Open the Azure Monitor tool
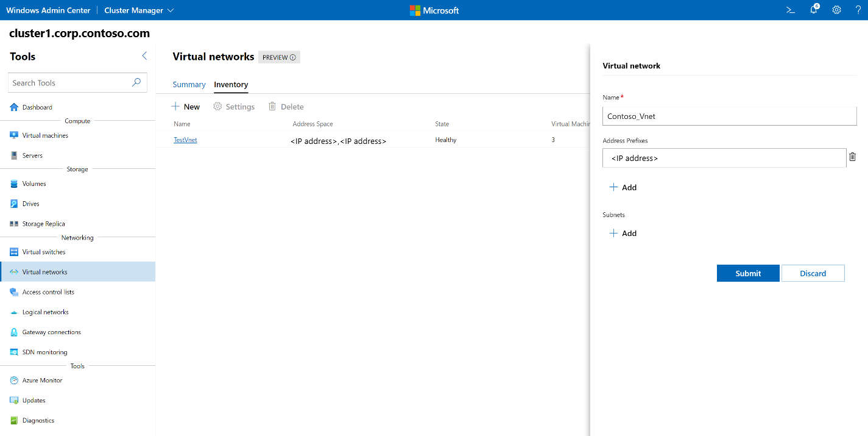Image resolution: width=868 pixels, height=436 pixels. click(x=41, y=380)
